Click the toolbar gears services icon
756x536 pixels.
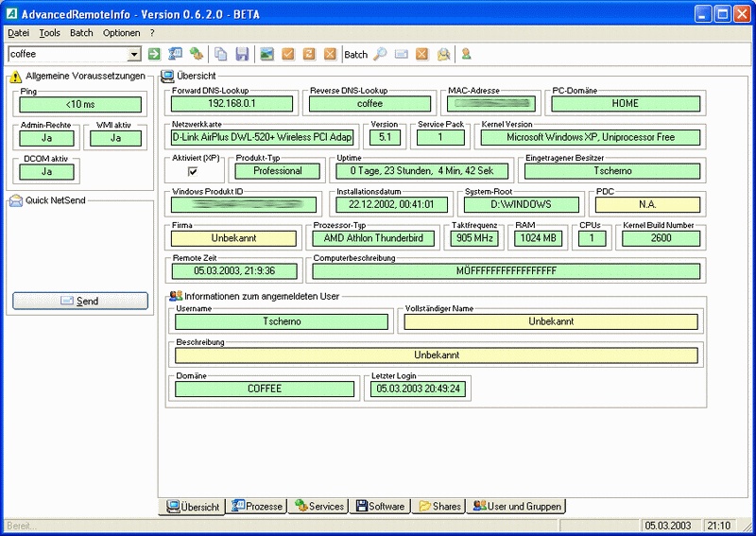click(196, 54)
